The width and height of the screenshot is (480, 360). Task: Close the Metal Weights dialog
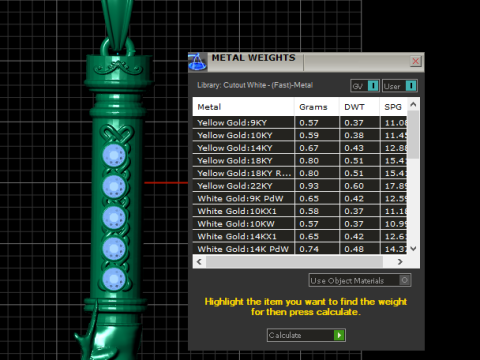click(416, 61)
